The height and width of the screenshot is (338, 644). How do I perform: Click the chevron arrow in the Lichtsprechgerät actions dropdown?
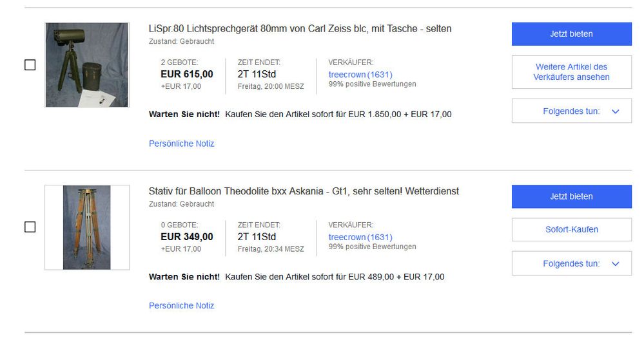coord(615,111)
